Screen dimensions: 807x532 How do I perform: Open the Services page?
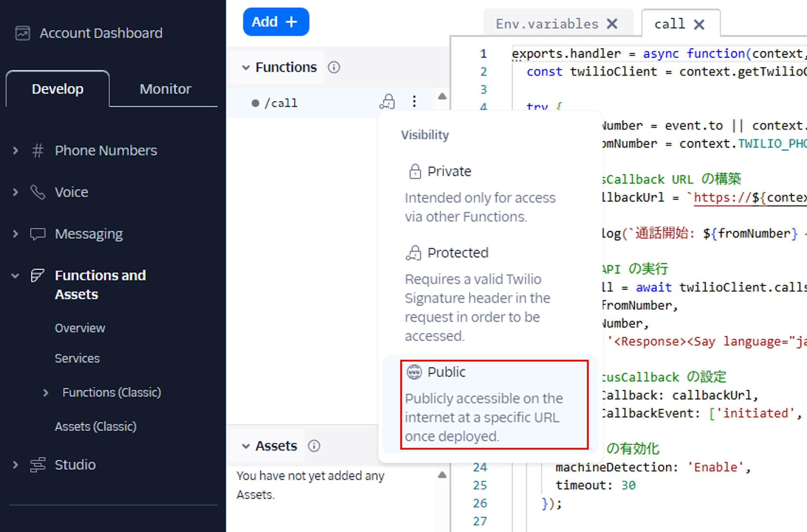pos(77,359)
